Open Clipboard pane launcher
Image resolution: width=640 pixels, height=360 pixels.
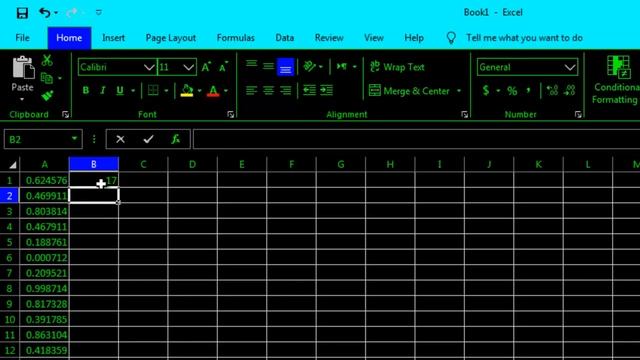(65, 115)
